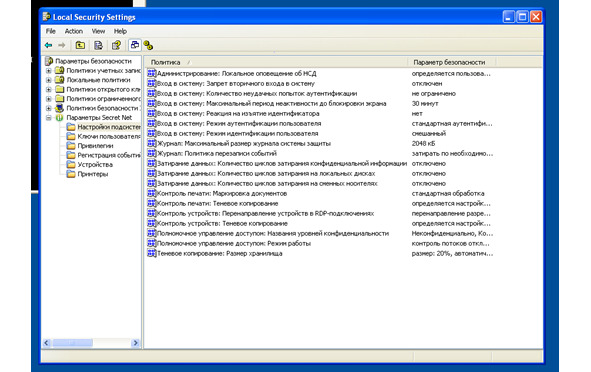The height and width of the screenshot is (372, 591).
Task: Open the Action menu
Action: (x=73, y=31)
